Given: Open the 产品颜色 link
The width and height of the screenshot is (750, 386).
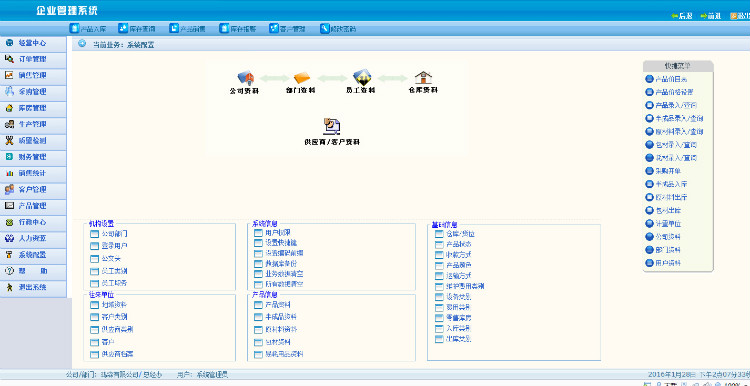Looking at the screenshot, I should pyautogui.click(x=458, y=265).
